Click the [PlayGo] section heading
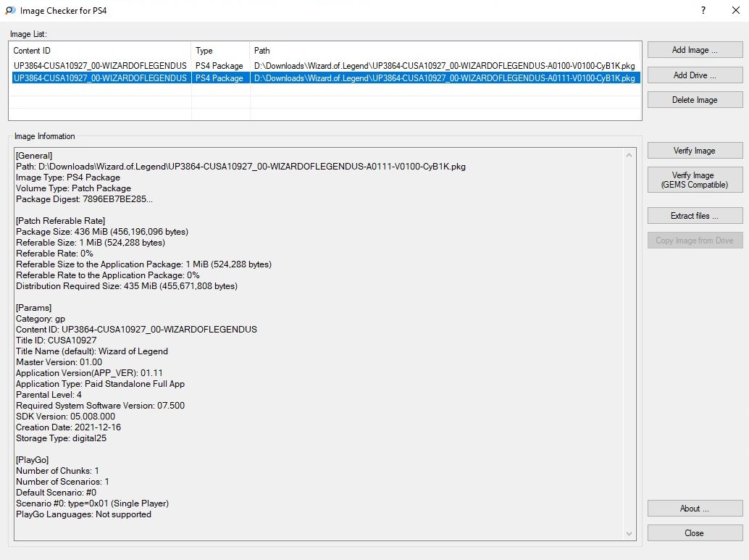 (x=33, y=459)
